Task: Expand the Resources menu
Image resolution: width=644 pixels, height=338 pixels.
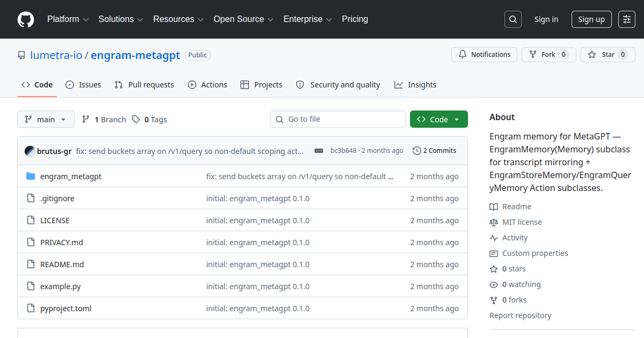Action: point(179,19)
